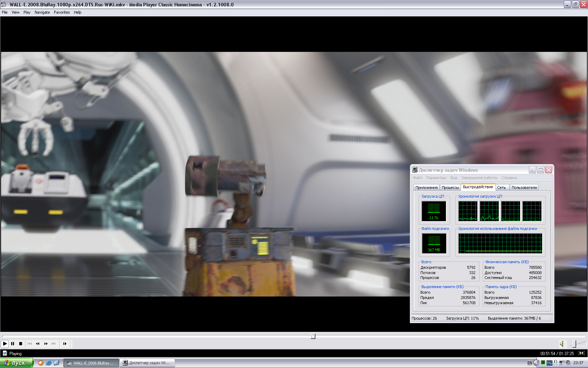Show hidden tray icons with the chevron
Screen dimensions: 588x368
point(536,363)
